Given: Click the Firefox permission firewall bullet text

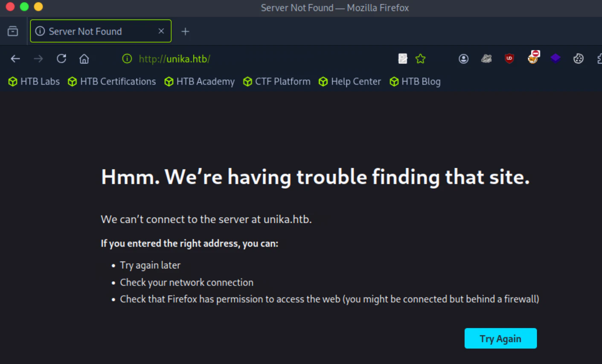Looking at the screenshot, I should (x=329, y=299).
